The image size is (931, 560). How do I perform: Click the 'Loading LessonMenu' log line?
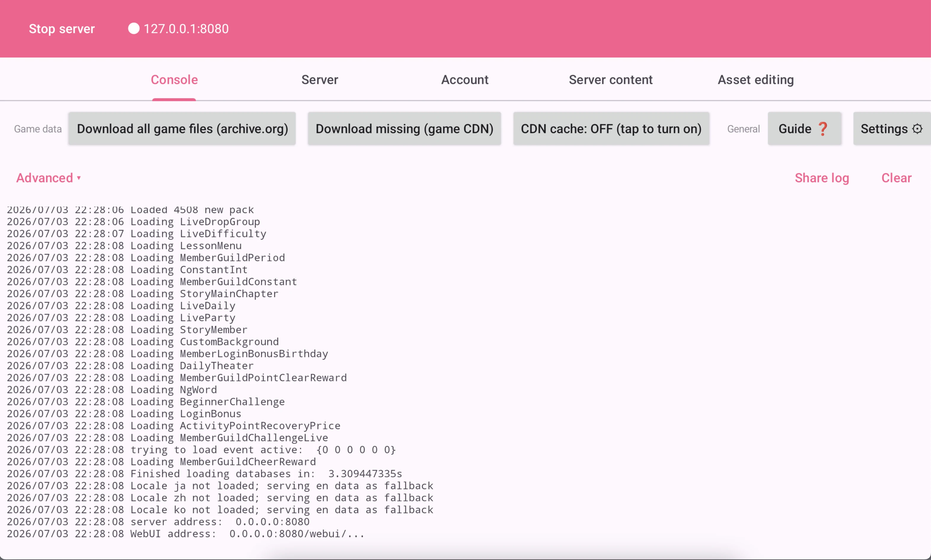click(x=124, y=246)
